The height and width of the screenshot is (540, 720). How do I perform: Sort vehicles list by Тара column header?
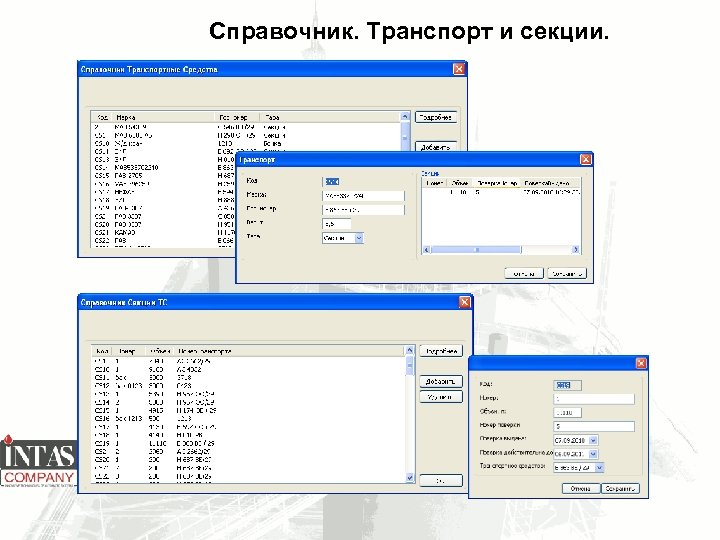point(330,117)
